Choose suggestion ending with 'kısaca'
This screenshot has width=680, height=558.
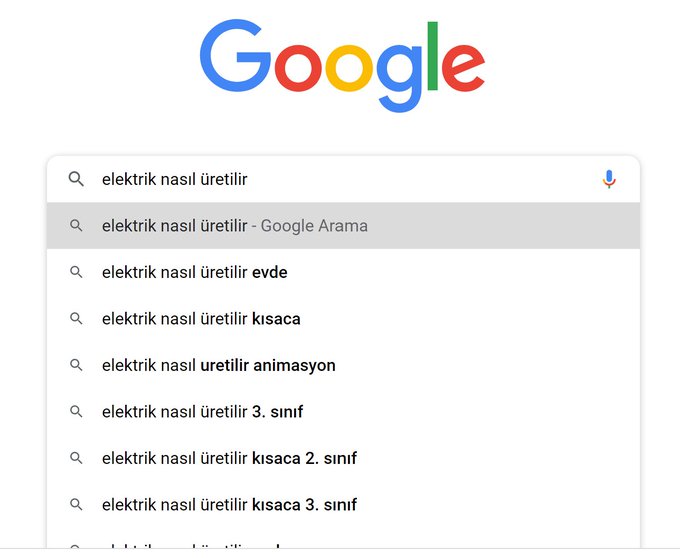pos(343,318)
